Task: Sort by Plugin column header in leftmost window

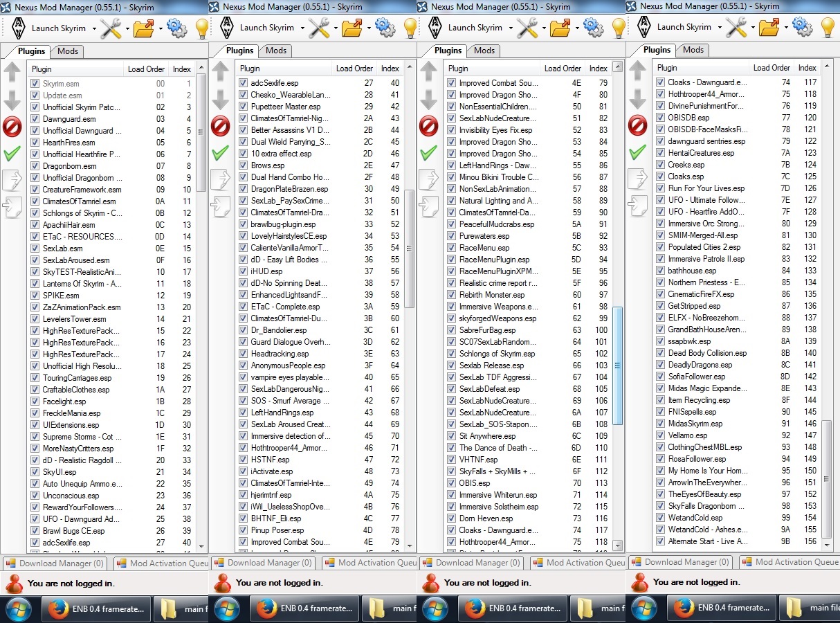Action: [75, 69]
